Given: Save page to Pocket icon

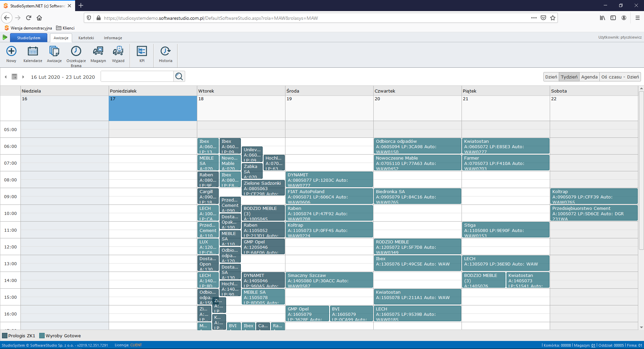Looking at the screenshot, I should click(x=543, y=18).
